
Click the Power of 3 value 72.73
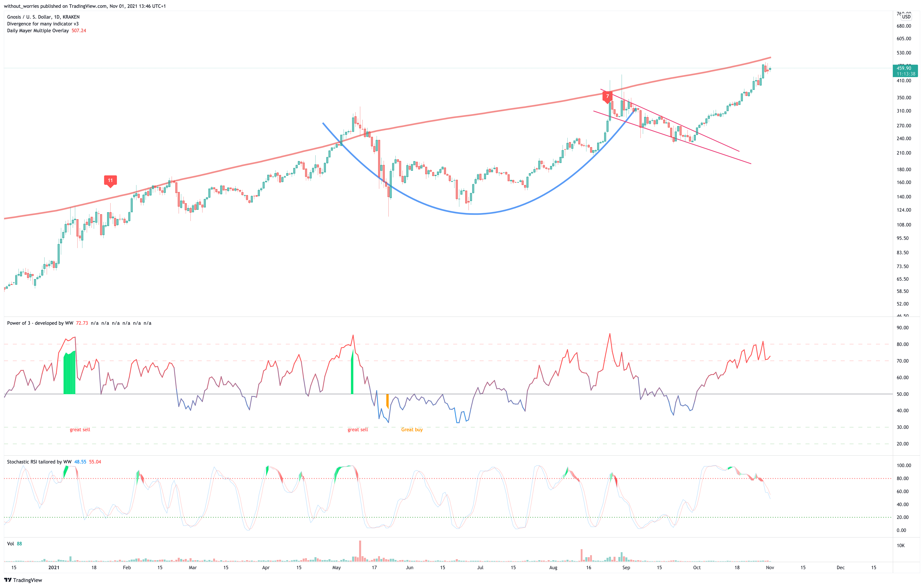coord(82,323)
